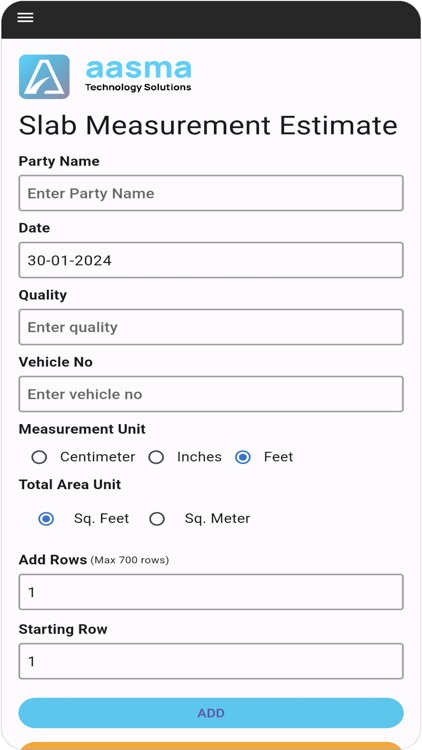Click the Starting Row number field

point(211,661)
